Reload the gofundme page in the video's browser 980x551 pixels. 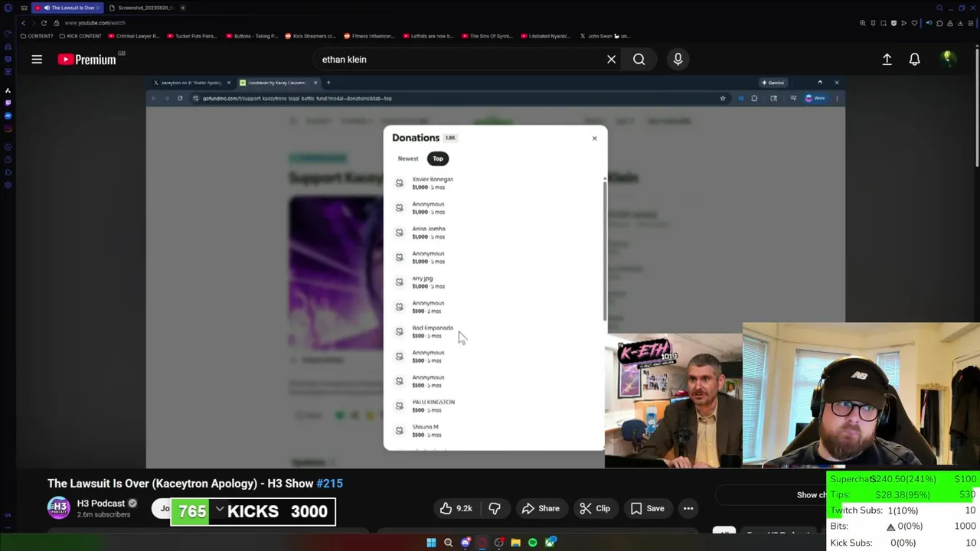[x=180, y=98]
